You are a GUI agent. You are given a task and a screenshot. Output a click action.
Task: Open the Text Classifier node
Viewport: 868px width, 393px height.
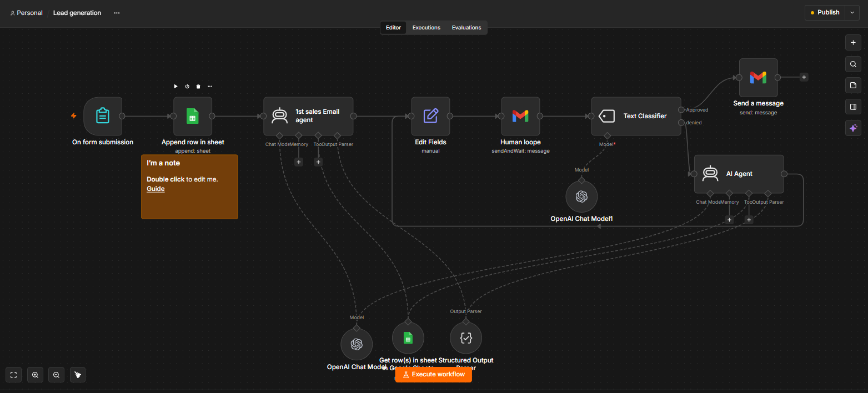point(636,116)
